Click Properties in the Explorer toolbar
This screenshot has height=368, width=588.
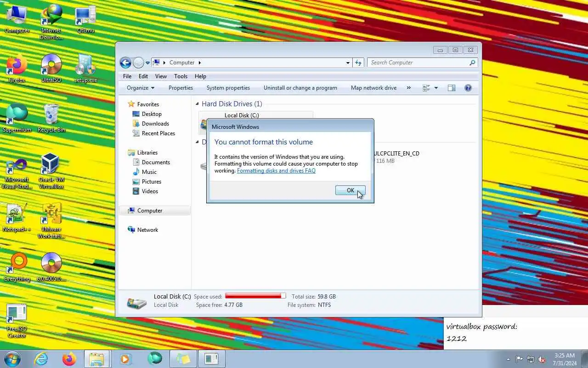pyautogui.click(x=181, y=88)
